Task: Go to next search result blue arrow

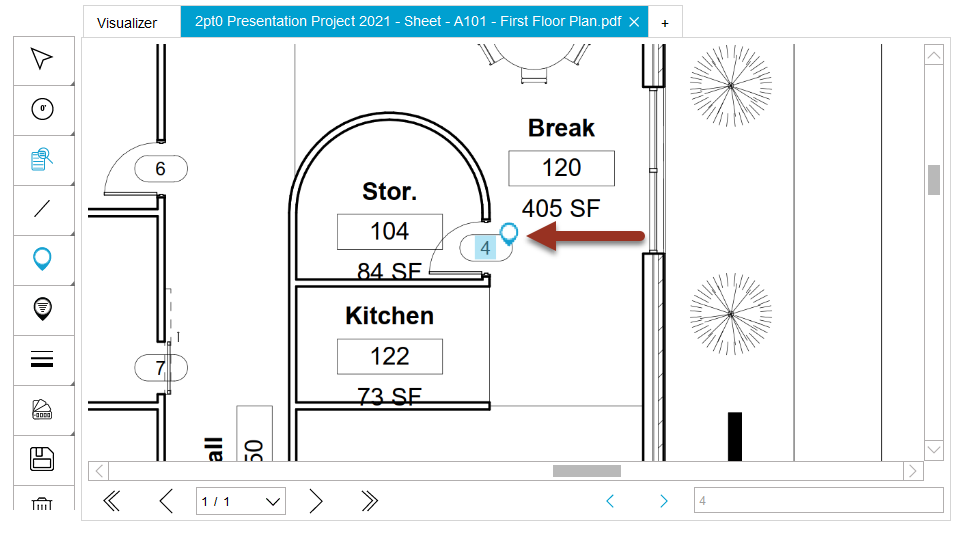Action: pyautogui.click(x=663, y=501)
